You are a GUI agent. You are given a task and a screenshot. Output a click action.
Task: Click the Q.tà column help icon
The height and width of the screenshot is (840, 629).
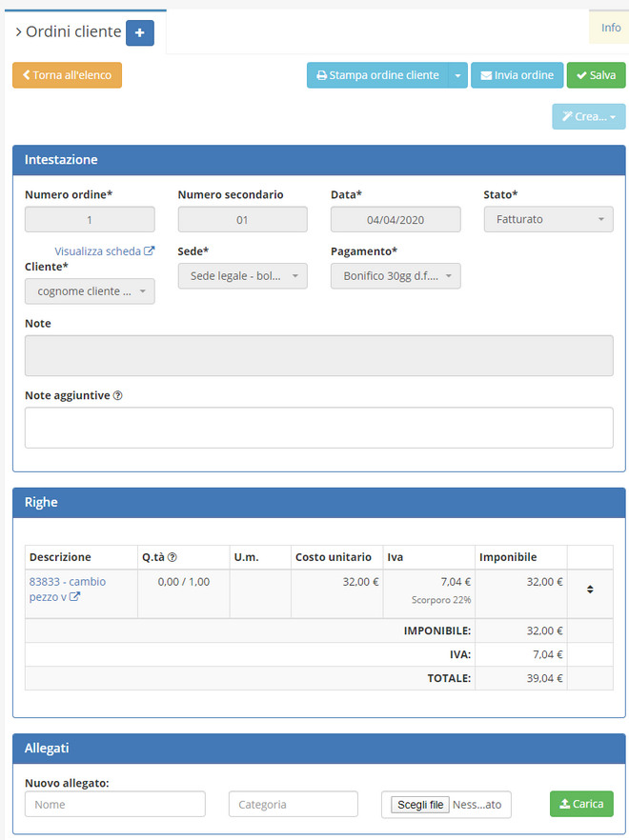click(172, 557)
